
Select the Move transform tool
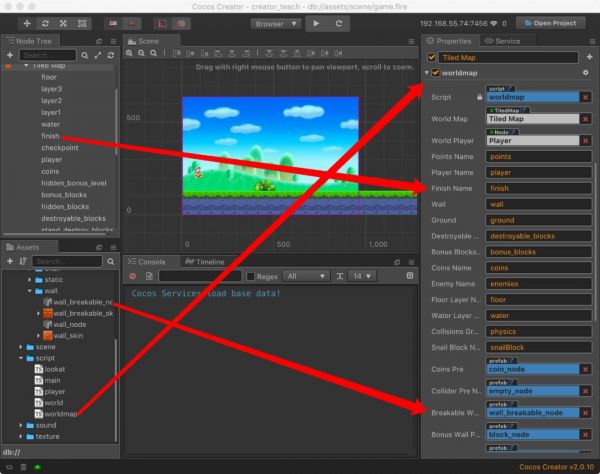click(27, 24)
